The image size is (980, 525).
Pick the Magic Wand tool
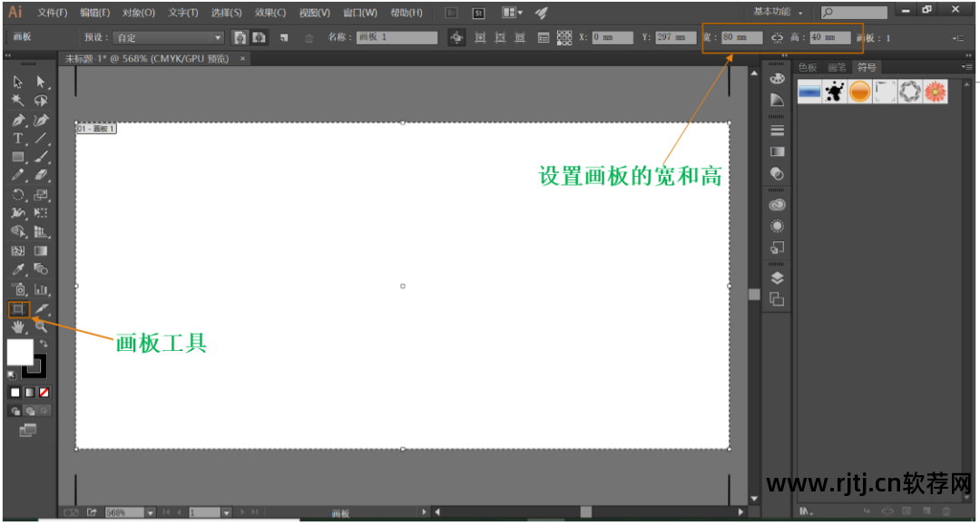(17, 101)
